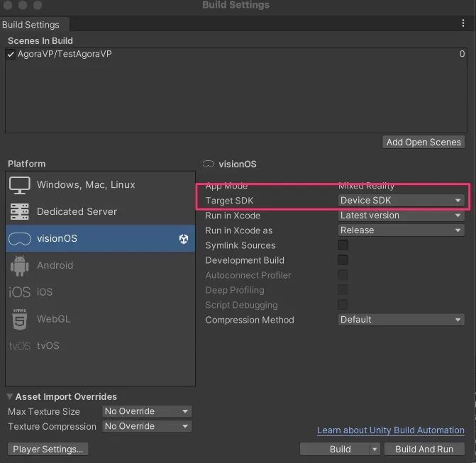Screen dimensions: 476x463
Task: Select the iOS platform entry
Action: click(100, 292)
